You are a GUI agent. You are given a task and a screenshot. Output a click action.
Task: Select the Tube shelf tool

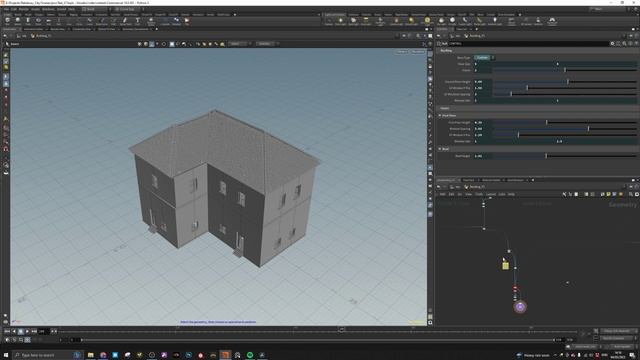click(28, 20)
